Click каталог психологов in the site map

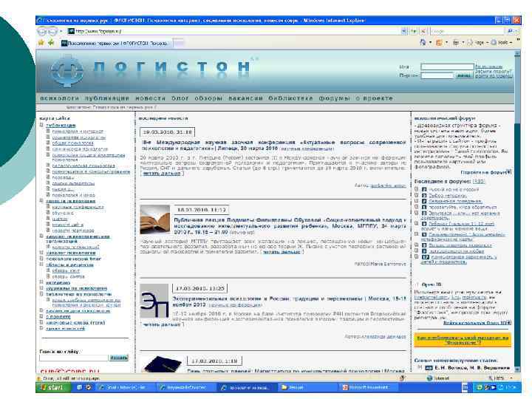[71, 253]
